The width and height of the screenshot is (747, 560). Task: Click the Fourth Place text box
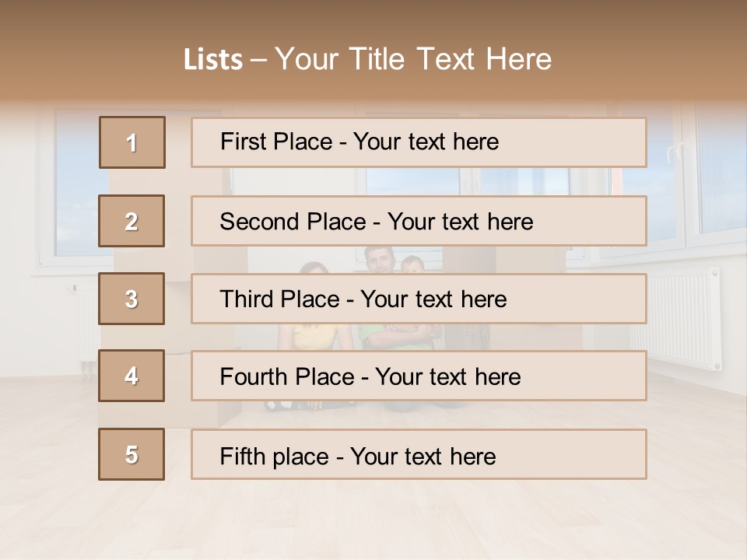419,376
